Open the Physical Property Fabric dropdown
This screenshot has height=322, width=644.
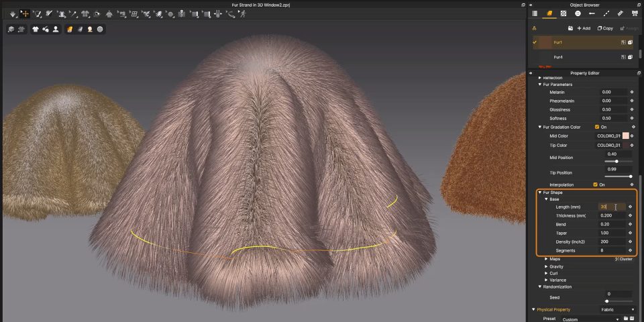[x=615, y=309]
